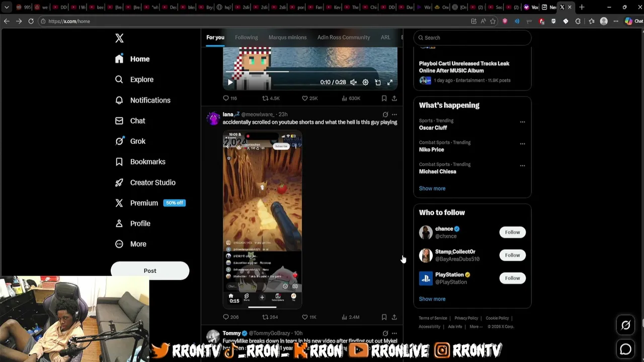The height and width of the screenshot is (362, 644).
Task: Mute the top video volume
Action: (x=353, y=82)
